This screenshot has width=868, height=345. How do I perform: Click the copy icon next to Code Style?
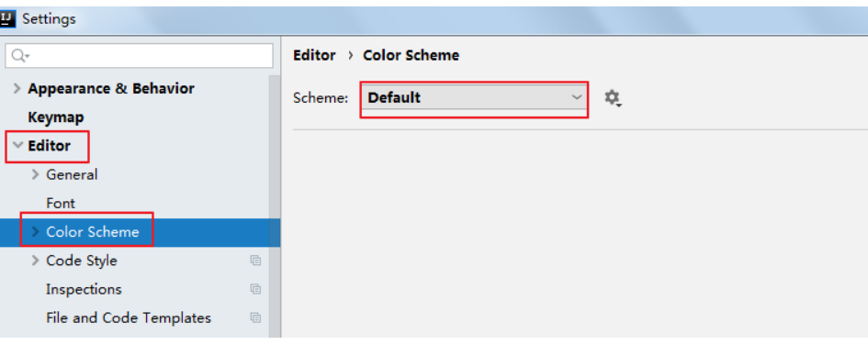[255, 261]
